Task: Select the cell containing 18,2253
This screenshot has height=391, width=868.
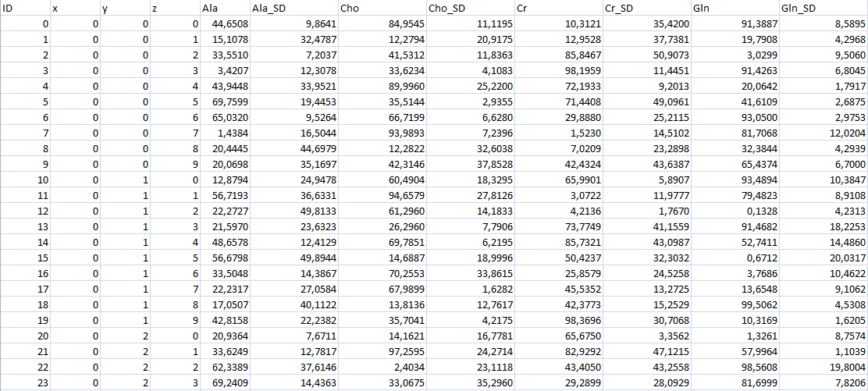Action: pos(824,226)
